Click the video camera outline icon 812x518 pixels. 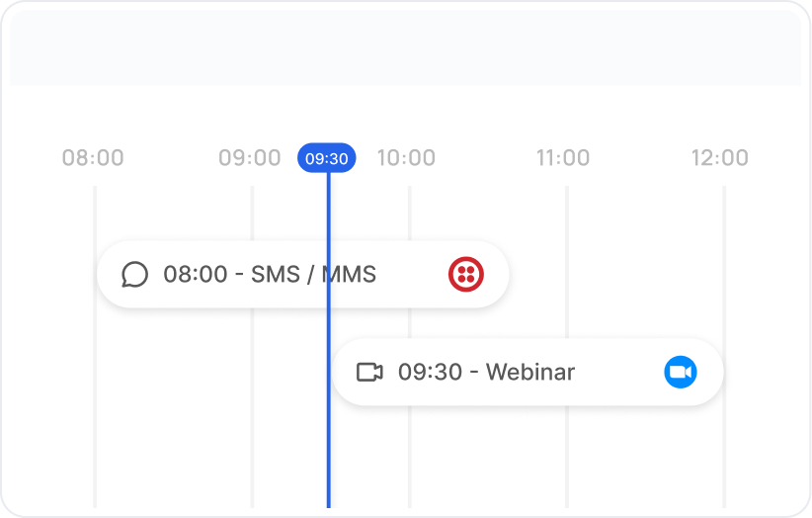[369, 373]
